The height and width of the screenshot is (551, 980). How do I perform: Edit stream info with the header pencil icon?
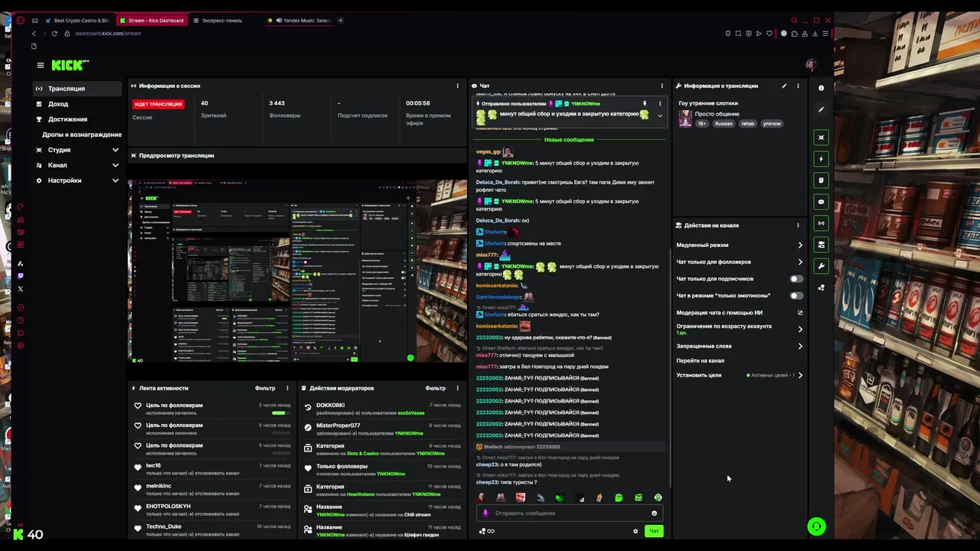(784, 86)
